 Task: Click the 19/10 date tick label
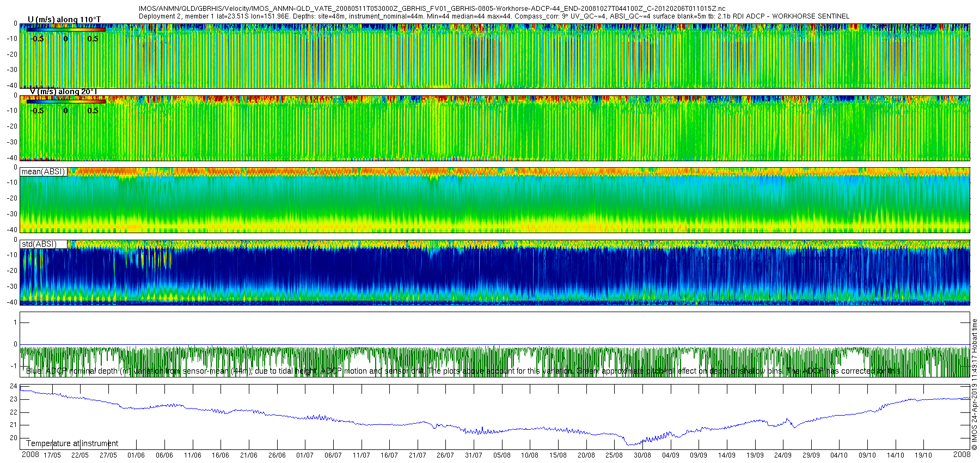[x=923, y=455]
